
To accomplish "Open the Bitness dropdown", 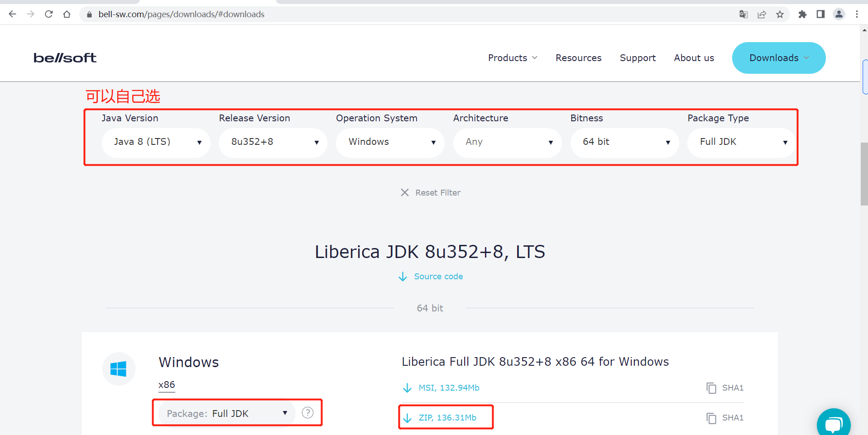I will 625,142.
